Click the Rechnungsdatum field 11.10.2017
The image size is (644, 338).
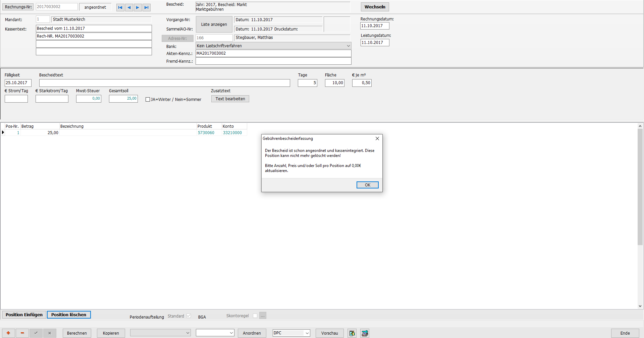coord(375,26)
